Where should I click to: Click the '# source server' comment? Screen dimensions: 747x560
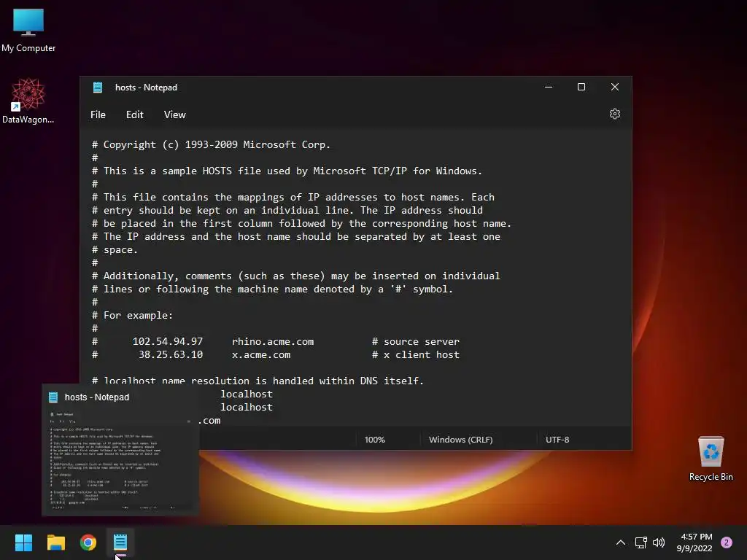(415, 341)
